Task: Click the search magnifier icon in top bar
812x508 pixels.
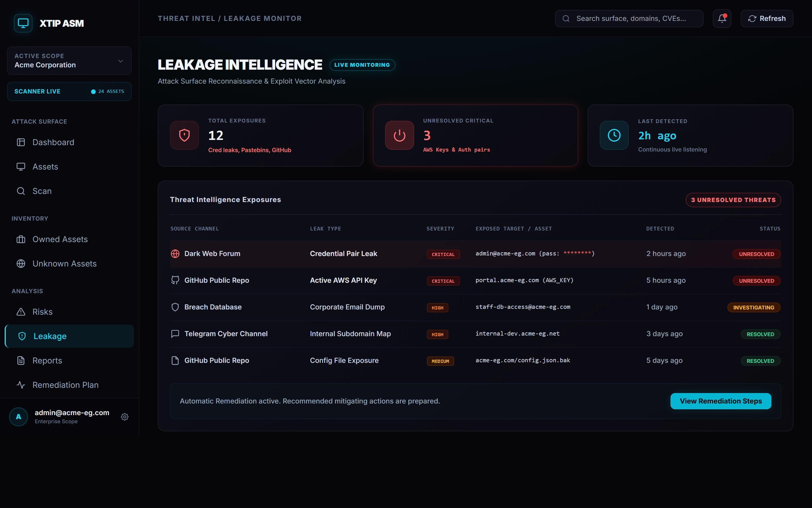Action: click(566, 19)
